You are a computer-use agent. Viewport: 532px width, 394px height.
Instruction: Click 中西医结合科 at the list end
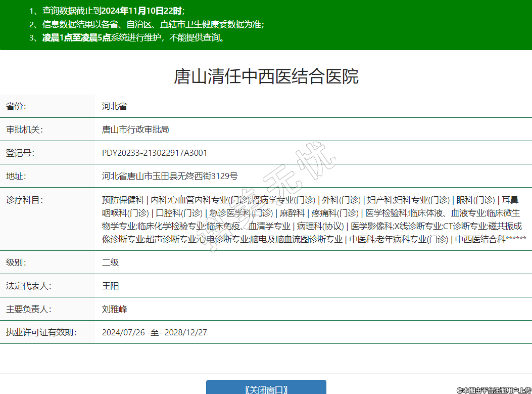pos(480,239)
